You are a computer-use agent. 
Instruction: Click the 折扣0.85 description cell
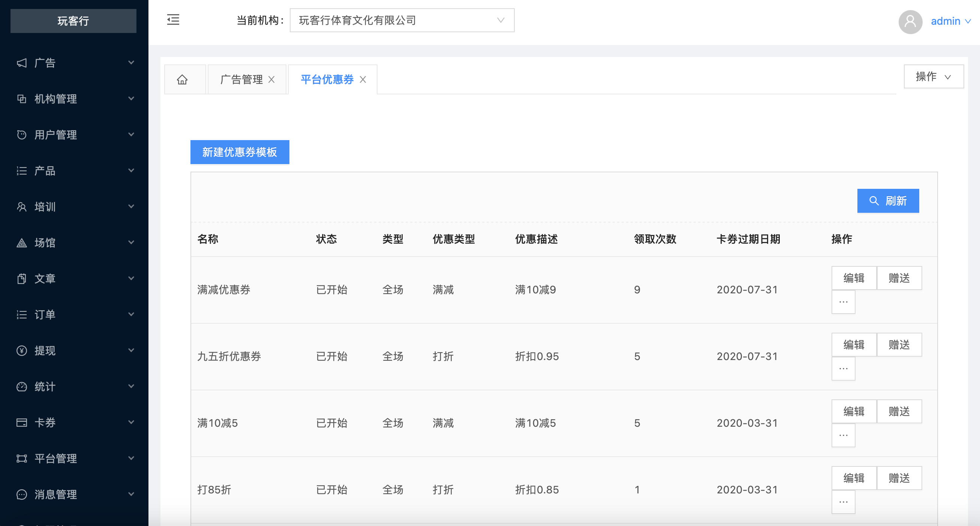click(x=537, y=490)
